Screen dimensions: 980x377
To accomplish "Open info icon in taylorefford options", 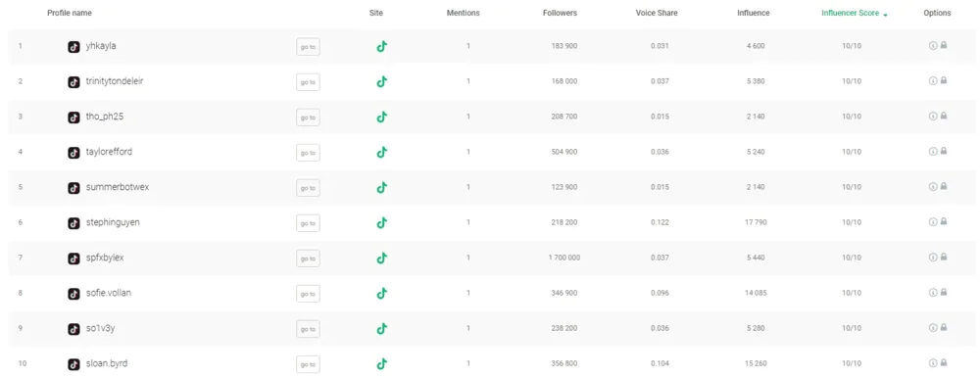I will (x=933, y=151).
